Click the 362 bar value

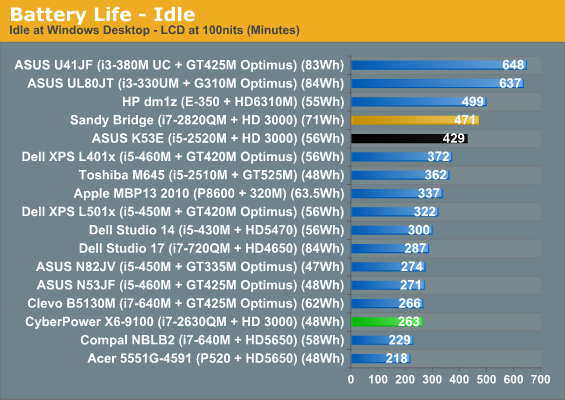click(x=436, y=175)
